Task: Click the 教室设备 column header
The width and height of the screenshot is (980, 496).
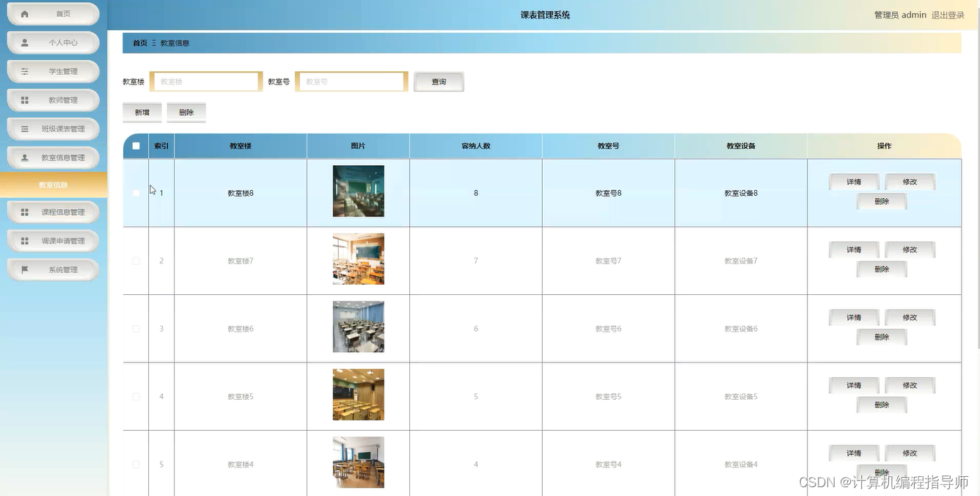Action: point(741,146)
